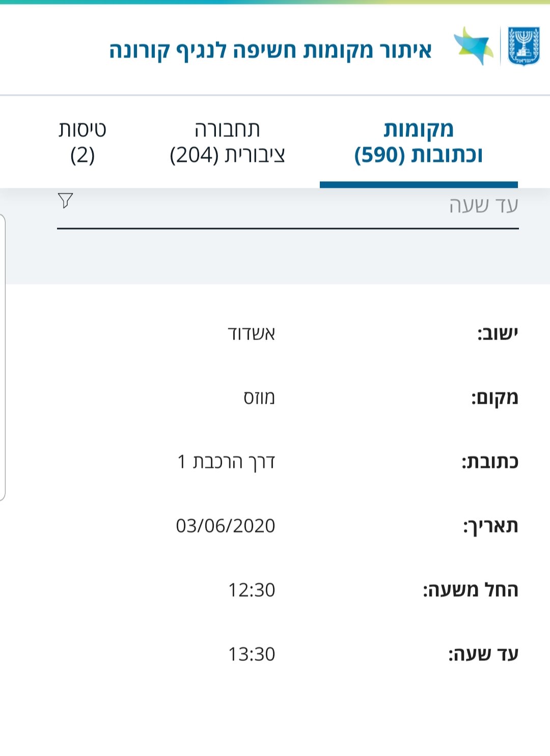Click the address דרך הרכבת 1

(x=226, y=462)
